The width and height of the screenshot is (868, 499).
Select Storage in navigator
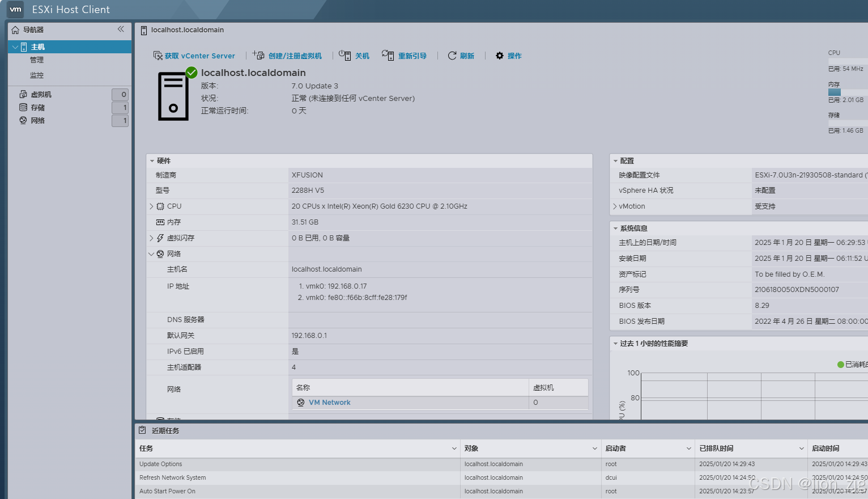[38, 108]
